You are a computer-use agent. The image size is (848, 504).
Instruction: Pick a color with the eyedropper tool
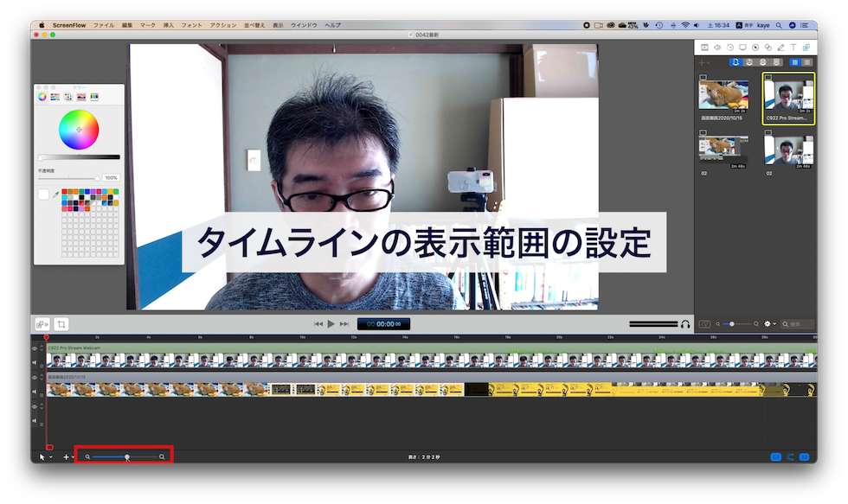click(x=56, y=195)
